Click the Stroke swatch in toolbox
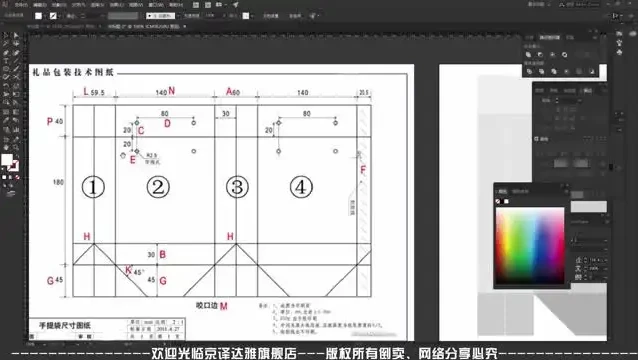The width and height of the screenshot is (638, 360). pyautogui.click(x=14, y=166)
